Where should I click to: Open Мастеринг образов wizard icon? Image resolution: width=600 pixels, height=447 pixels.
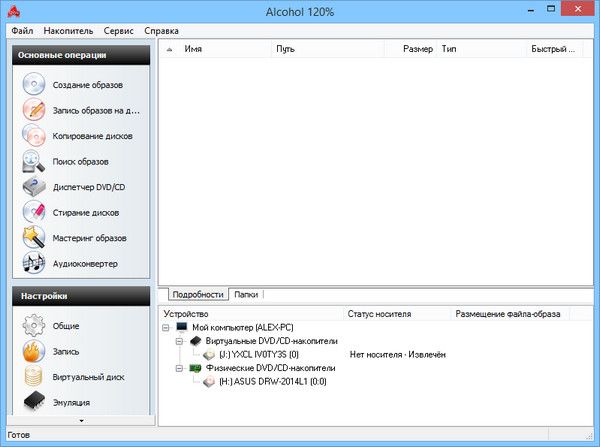35,238
